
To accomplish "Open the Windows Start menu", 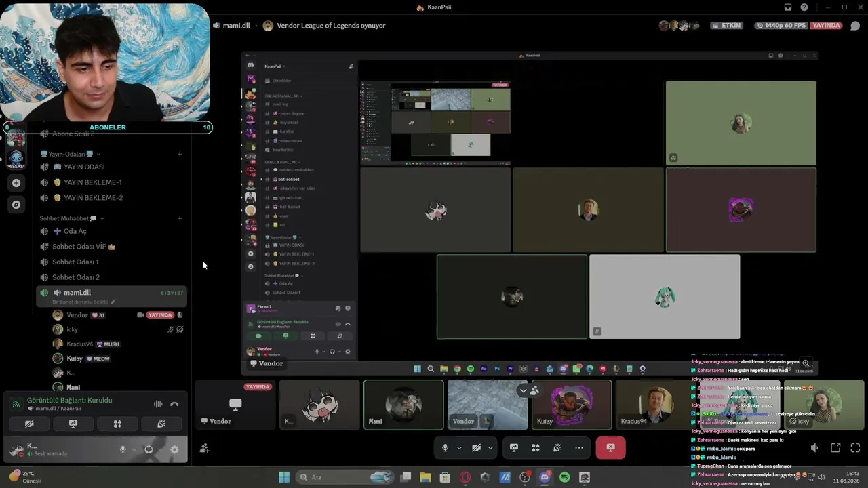I will pyautogui.click(x=284, y=477).
